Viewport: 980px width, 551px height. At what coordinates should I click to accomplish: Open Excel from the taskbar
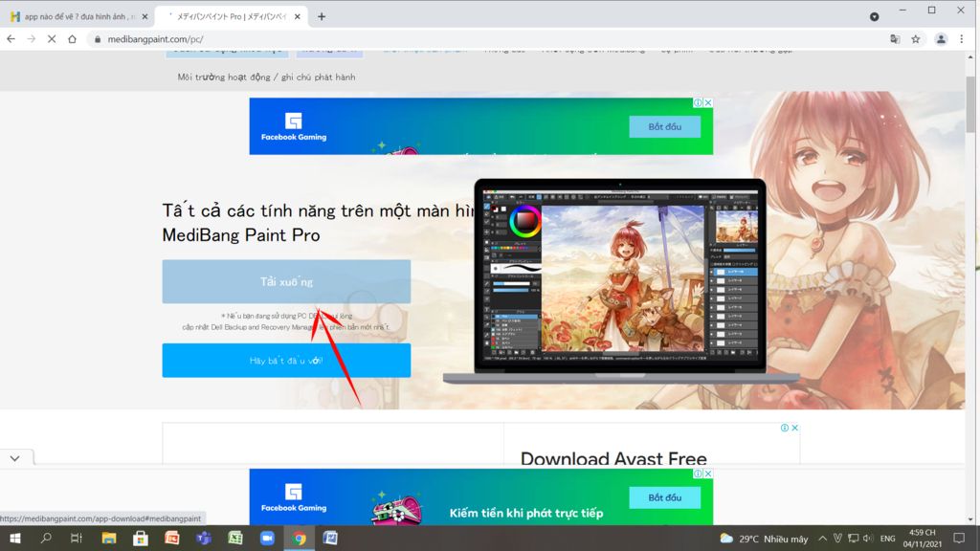[235, 538]
